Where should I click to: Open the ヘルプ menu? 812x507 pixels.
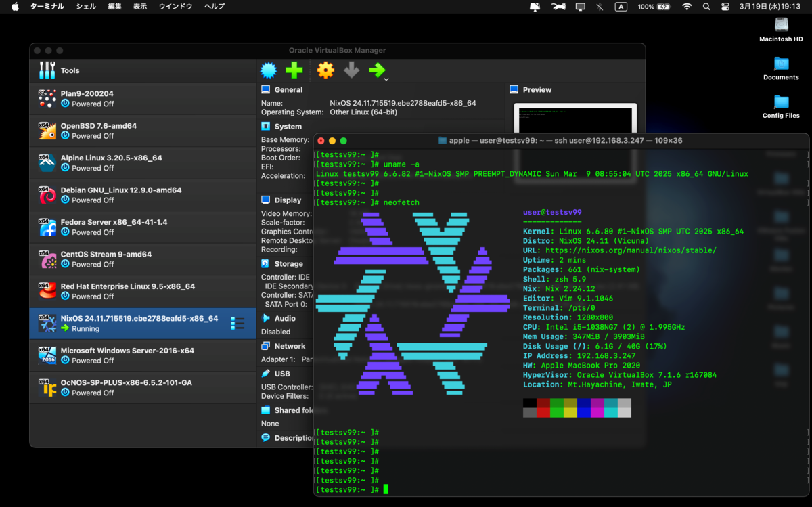[x=215, y=6]
